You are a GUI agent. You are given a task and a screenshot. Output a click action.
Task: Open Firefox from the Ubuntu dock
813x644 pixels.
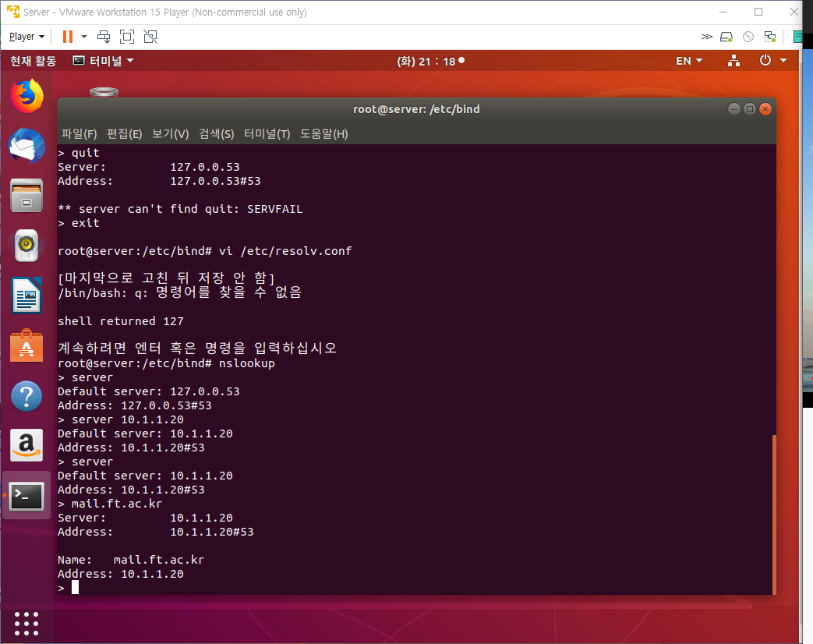click(x=27, y=97)
